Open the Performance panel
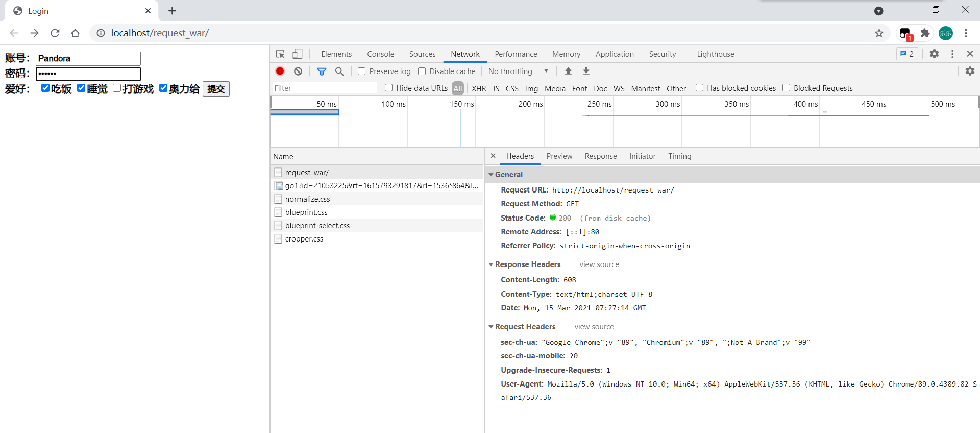Viewport: 980px width, 433px height. click(516, 54)
